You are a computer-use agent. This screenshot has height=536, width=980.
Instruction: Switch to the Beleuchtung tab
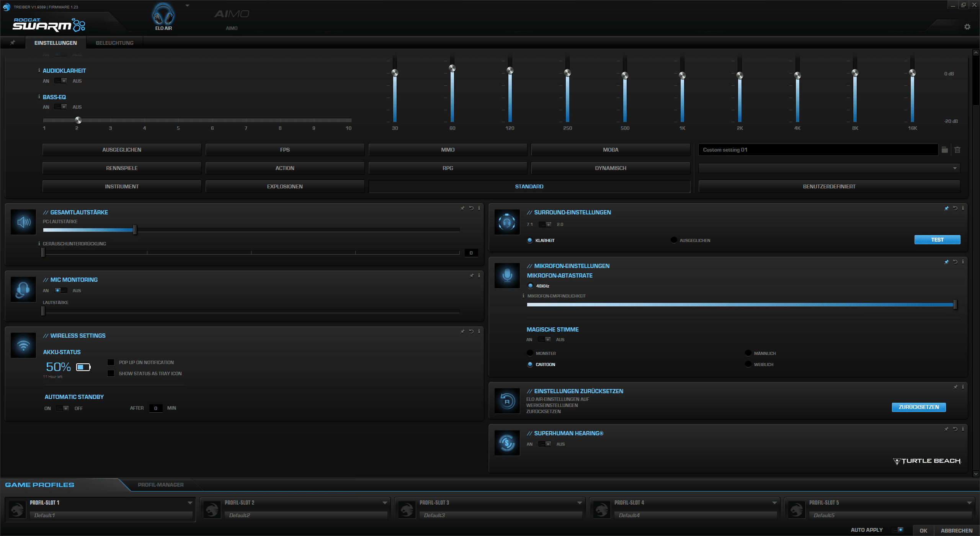(114, 43)
